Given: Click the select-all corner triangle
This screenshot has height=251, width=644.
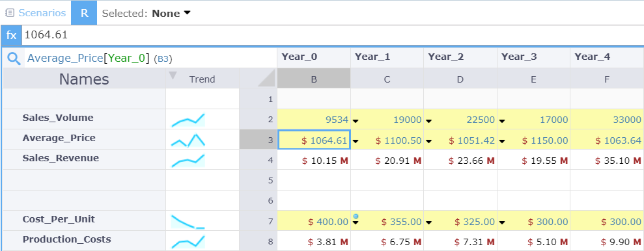Looking at the screenshot, I should pyautogui.click(x=266, y=78).
